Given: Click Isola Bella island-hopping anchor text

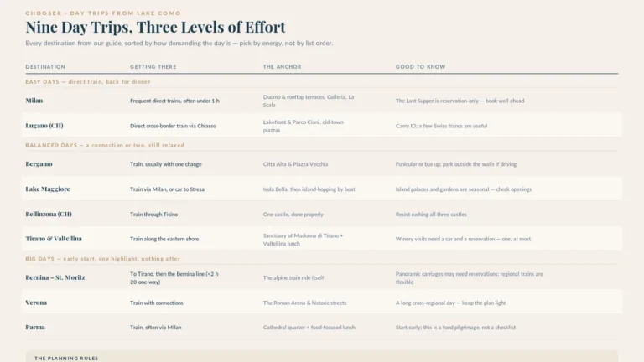Looking at the screenshot, I should click(309, 189).
